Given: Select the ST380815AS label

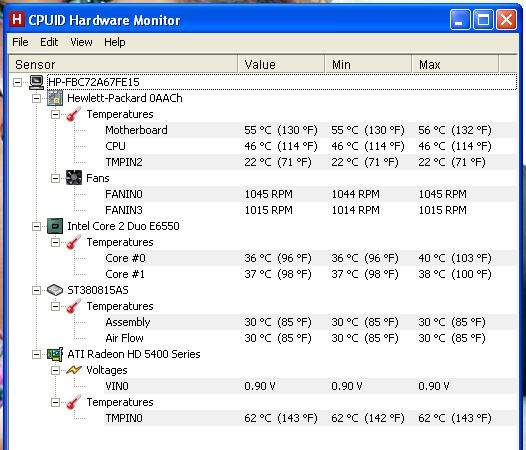Looking at the screenshot, I should pyautogui.click(x=98, y=290).
